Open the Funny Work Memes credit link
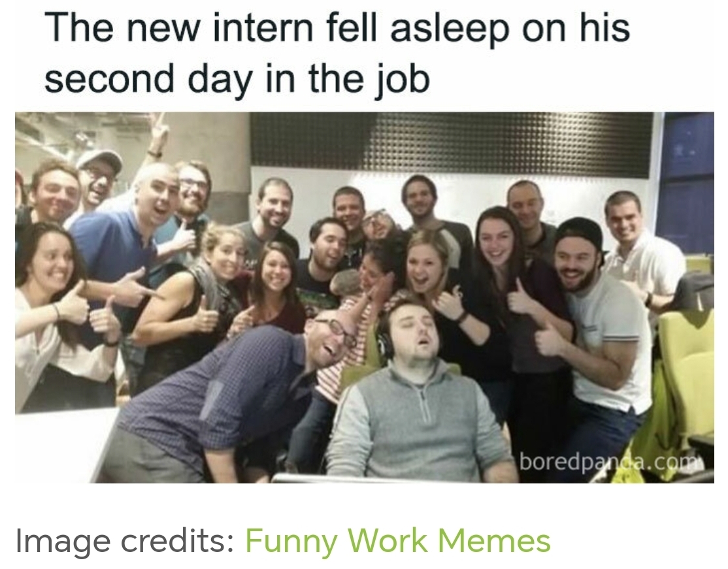The height and width of the screenshot is (569, 728). click(397, 541)
